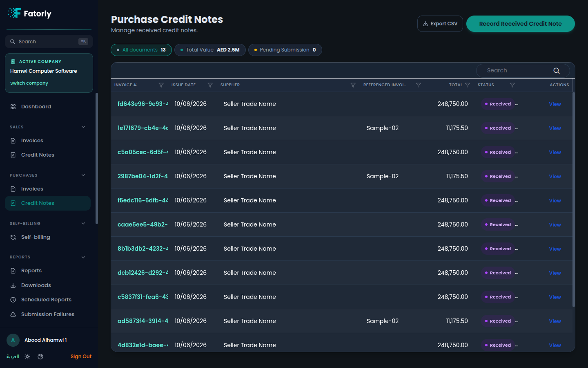Open invoice number 1e171679-cb4e

click(143, 128)
